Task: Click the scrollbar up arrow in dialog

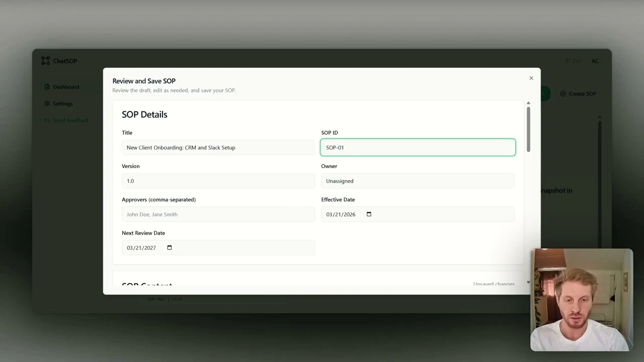Action: tap(528, 103)
